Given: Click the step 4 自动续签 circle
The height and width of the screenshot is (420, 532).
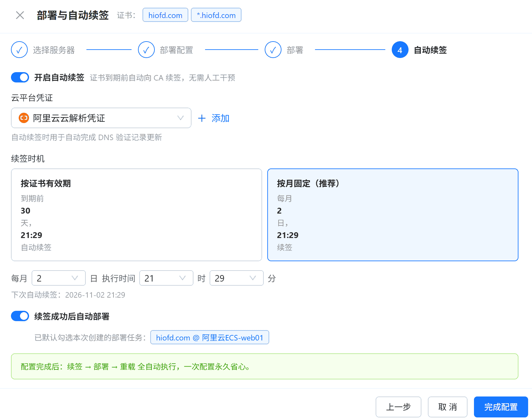Looking at the screenshot, I should click(400, 50).
